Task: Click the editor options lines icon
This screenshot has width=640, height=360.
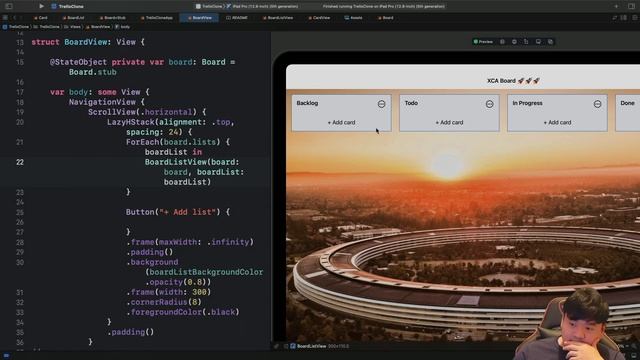Action: point(615,18)
